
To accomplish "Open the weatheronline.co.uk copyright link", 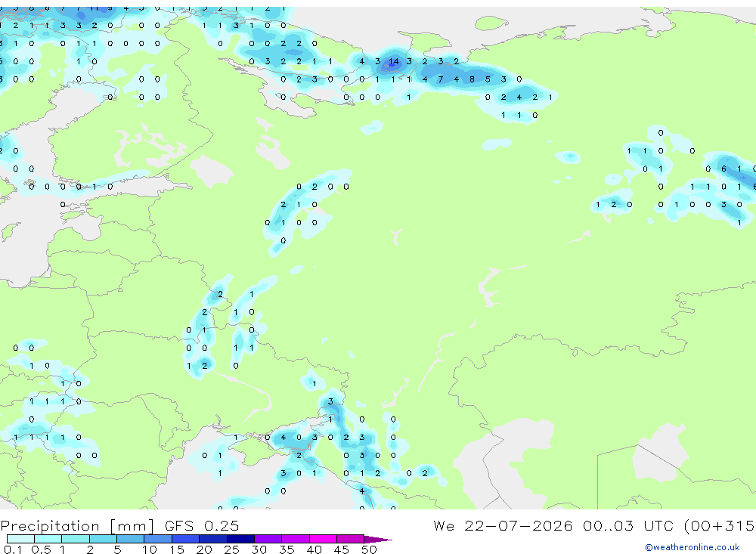I will click(x=692, y=547).
